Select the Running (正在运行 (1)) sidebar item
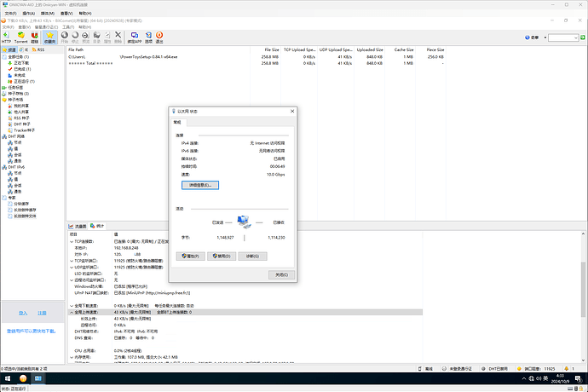 (21, 82)
